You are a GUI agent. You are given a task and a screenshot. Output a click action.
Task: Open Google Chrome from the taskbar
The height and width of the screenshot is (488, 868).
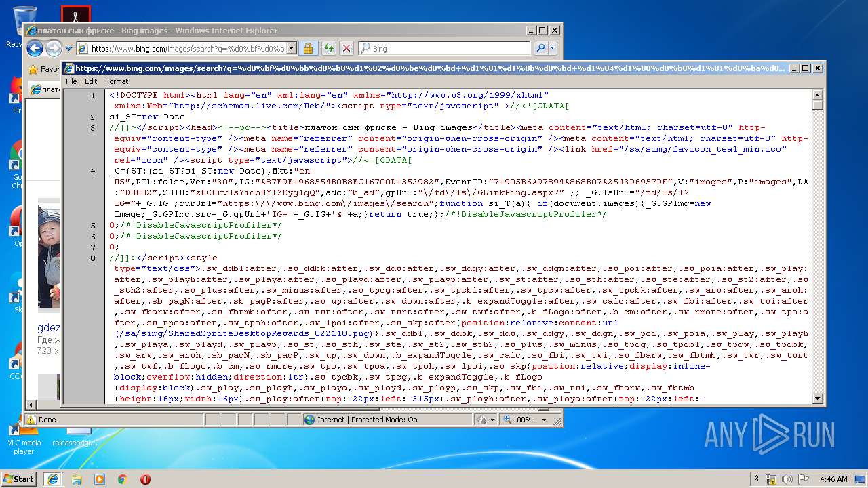click(123, 479)
